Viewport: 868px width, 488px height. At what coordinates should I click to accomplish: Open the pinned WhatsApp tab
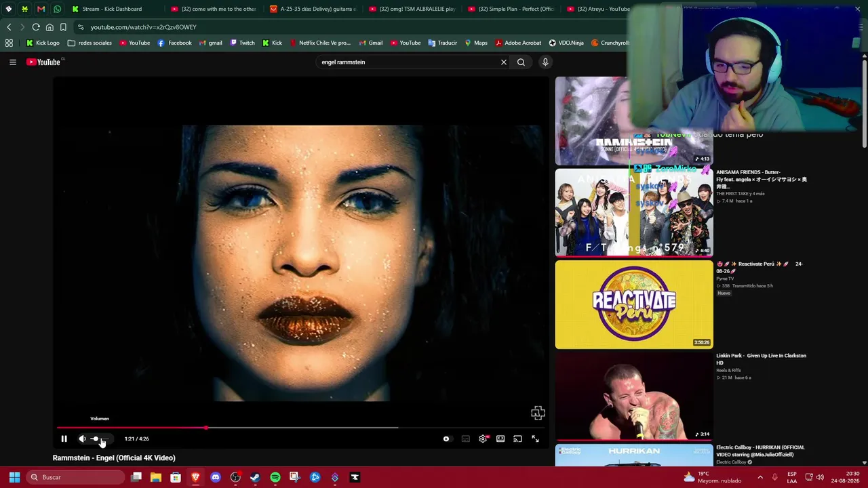click(x=57, y=9)
